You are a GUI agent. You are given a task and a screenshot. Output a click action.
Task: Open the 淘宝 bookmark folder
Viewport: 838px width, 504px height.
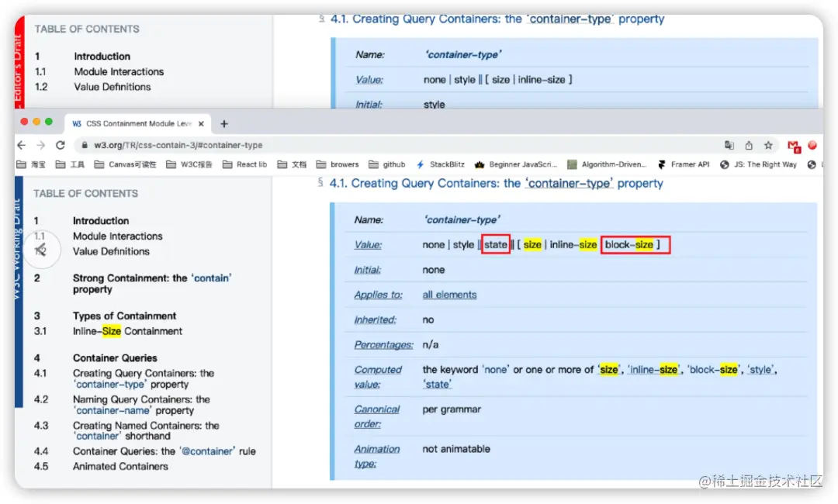32,164
